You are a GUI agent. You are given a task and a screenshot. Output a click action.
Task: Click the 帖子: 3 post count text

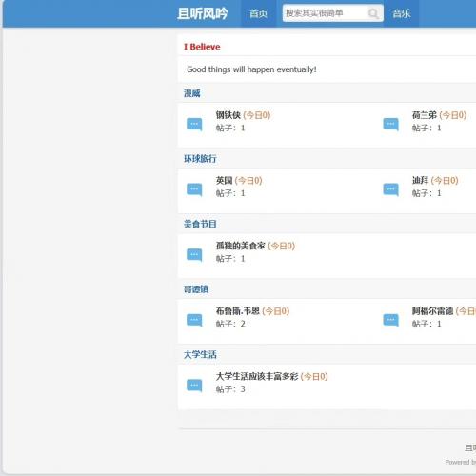tap(230, 389)
